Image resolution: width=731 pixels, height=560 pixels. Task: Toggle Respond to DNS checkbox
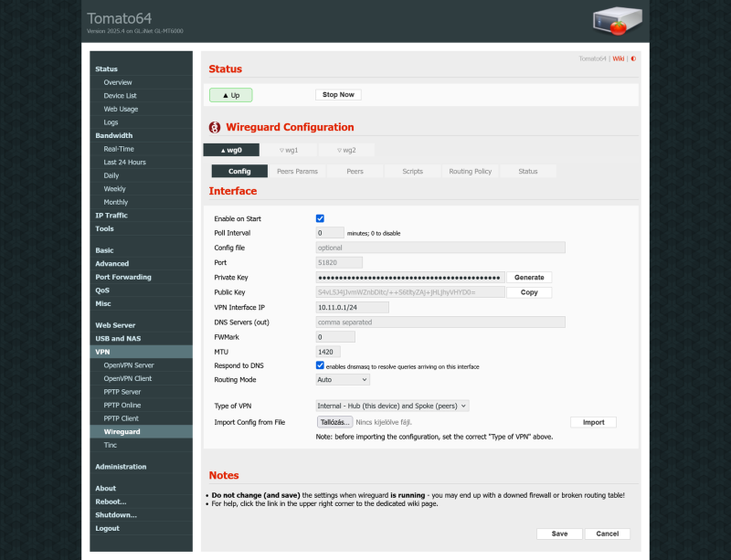tap(320, 365)
